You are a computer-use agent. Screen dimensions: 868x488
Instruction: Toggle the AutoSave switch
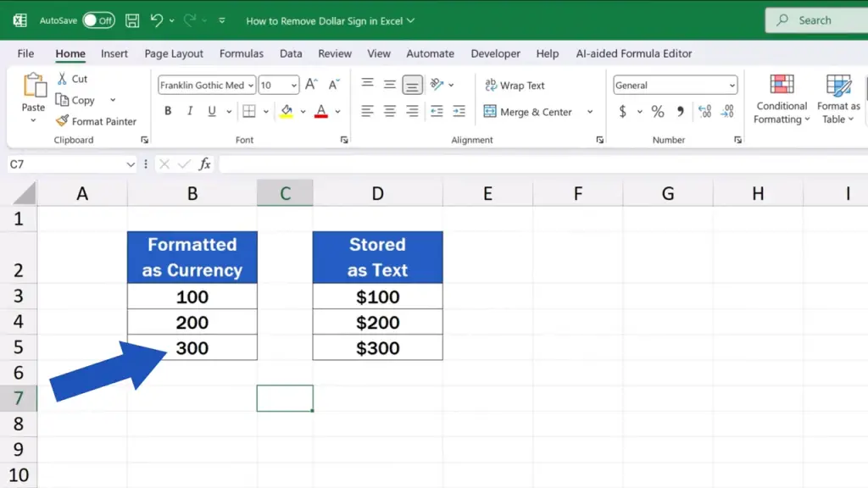coord(98,20)
